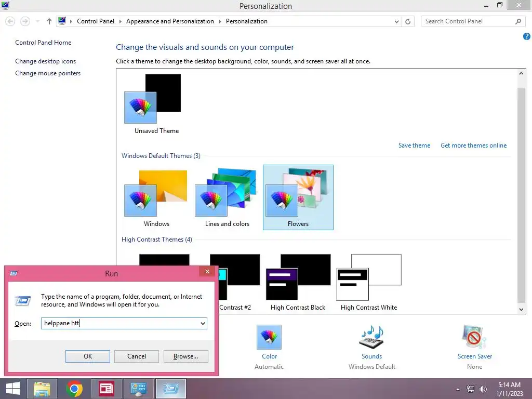Switch to Run taskbar icon
Viewport: 532px width, 399px height.
170,389
